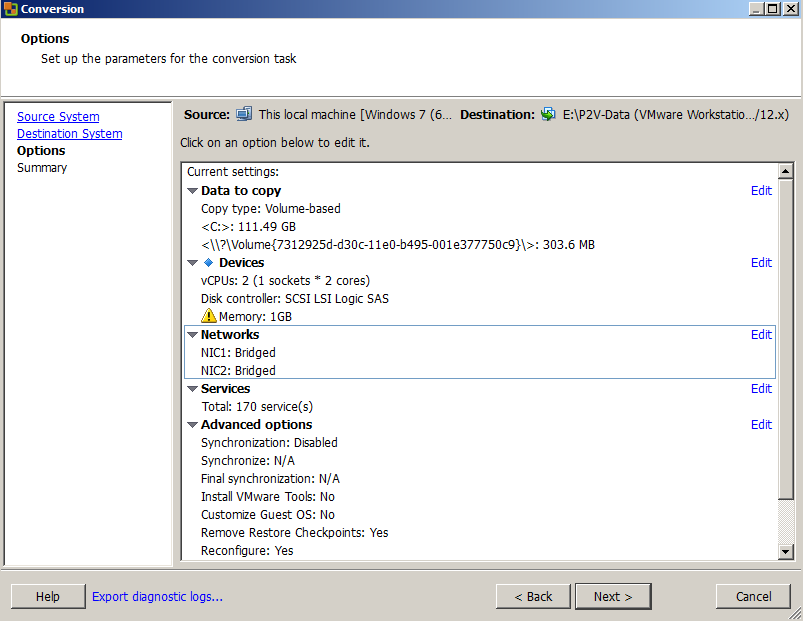803x621 pixels.
Task: Click the Conversion app icon in title bar
Action: coord(10,9)
